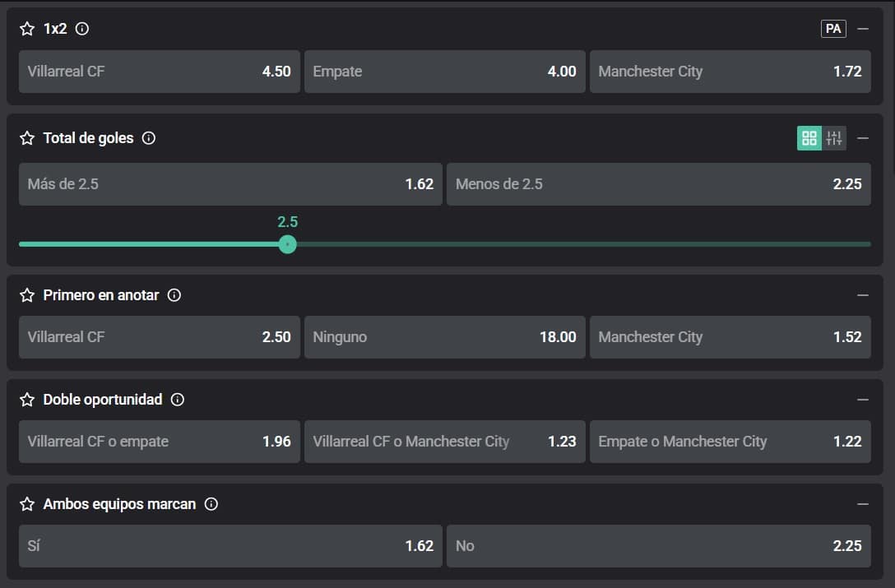This screenshot has width=895, height=588.
Task: Click the 2.5 goal line slider handle
Action: pyautogui.click(x=287, y=244)
